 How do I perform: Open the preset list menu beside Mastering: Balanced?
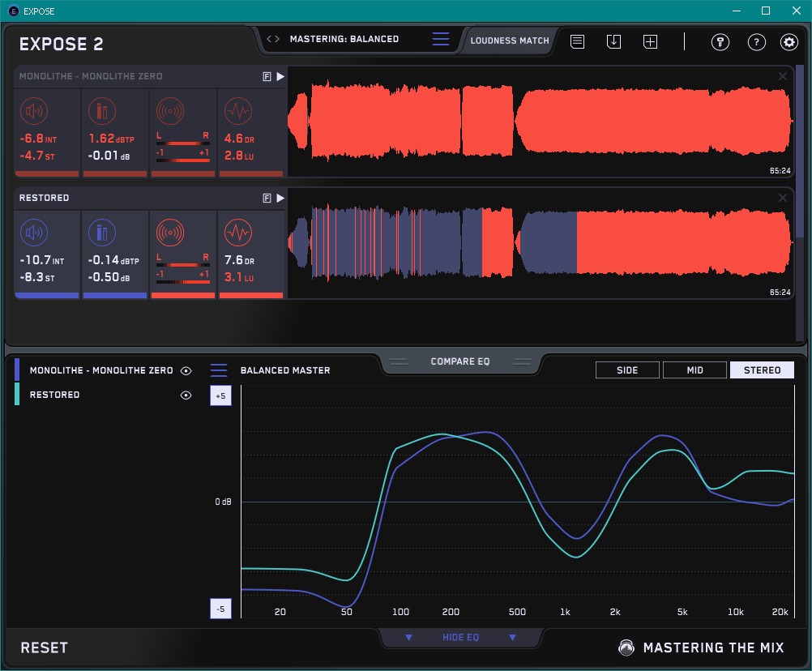click(x=440, y=39)
